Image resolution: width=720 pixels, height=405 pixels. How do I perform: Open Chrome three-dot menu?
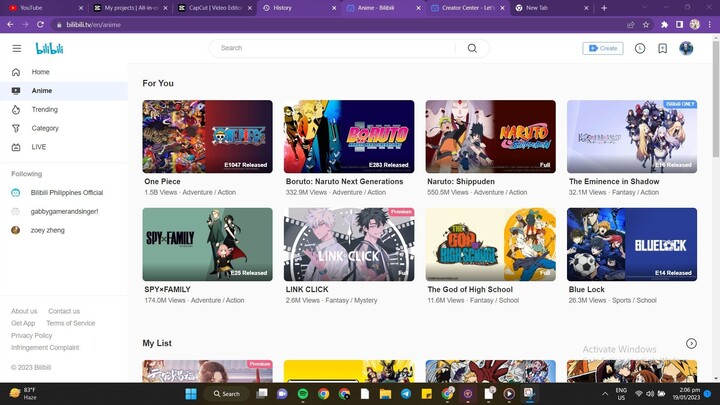coord(709,25)
